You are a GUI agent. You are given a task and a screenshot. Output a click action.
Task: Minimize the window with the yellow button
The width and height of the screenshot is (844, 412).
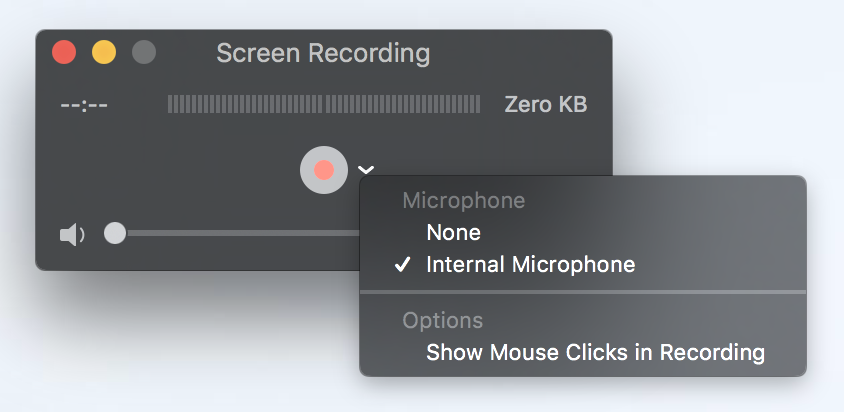pos(104,52)
